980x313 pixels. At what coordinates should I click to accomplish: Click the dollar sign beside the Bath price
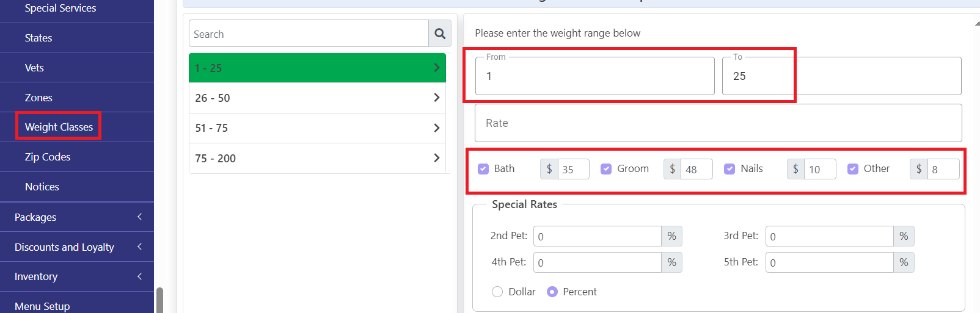pos(549,169)
